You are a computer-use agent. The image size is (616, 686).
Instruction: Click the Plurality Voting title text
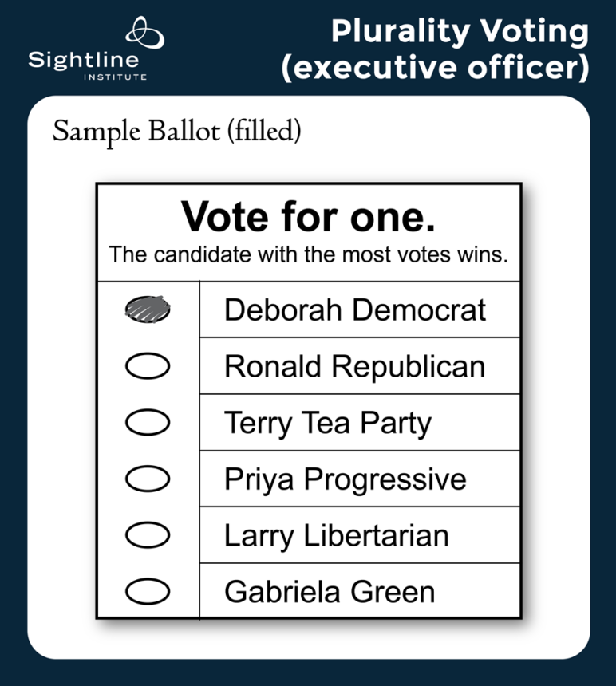tap(460, 32)
